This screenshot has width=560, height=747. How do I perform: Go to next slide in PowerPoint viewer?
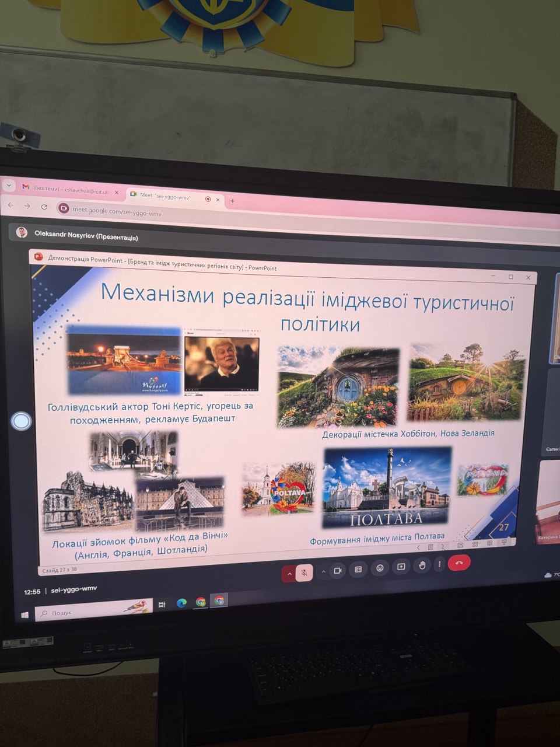click(x=443, y=546)
